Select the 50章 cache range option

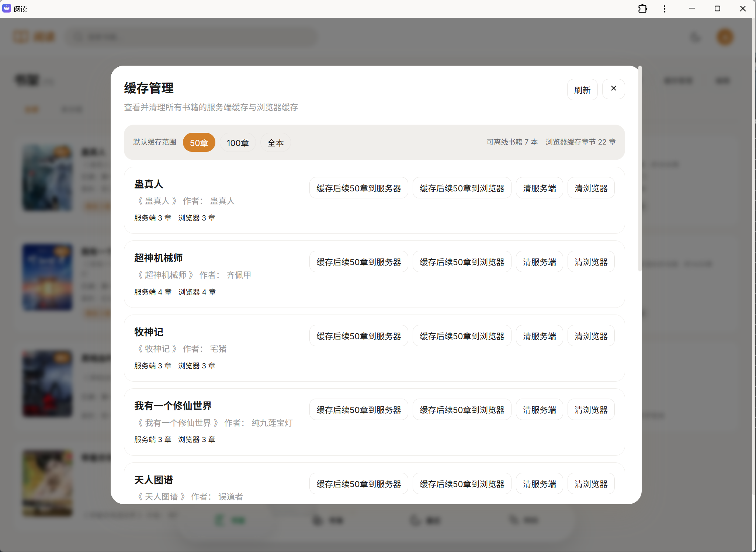[199, 142]
